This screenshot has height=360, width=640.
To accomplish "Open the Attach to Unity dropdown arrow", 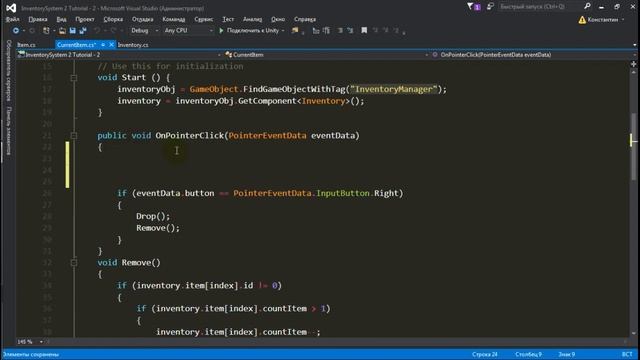I will tap(283, 31).
